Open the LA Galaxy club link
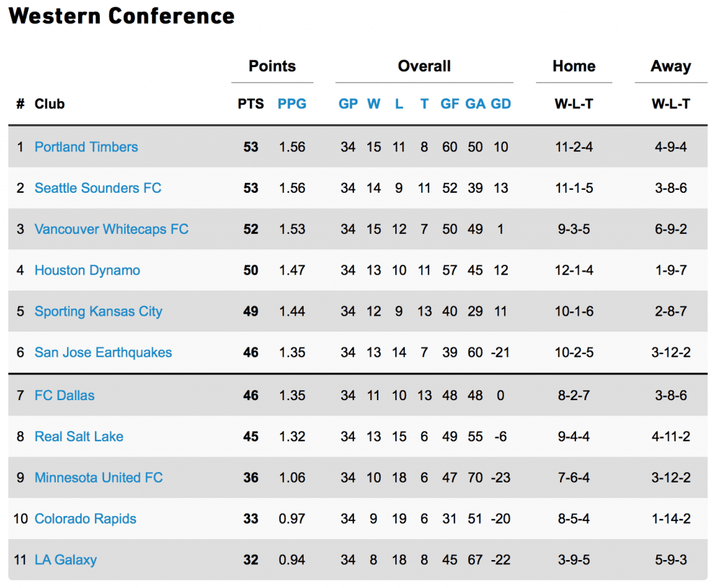 coord(66,559)
